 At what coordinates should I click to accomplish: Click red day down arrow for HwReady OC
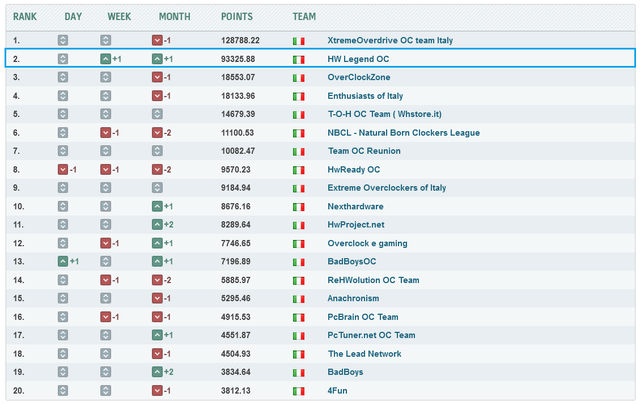tap(63, 170)
